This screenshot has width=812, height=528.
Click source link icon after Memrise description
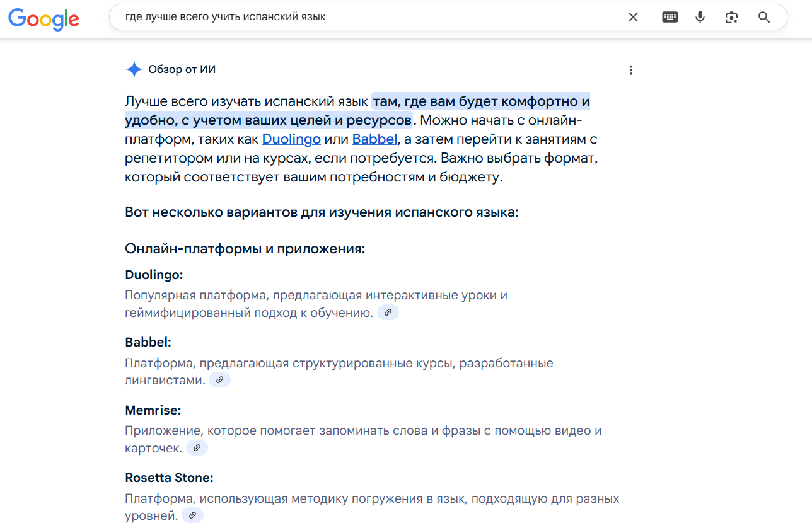point(197,448)
